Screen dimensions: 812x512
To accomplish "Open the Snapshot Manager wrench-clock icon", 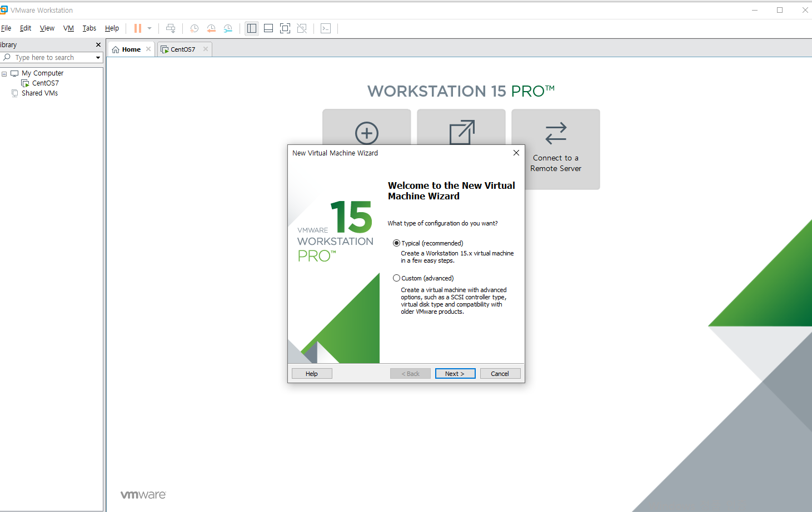I will pyautogui.click(x=228, y=28).
